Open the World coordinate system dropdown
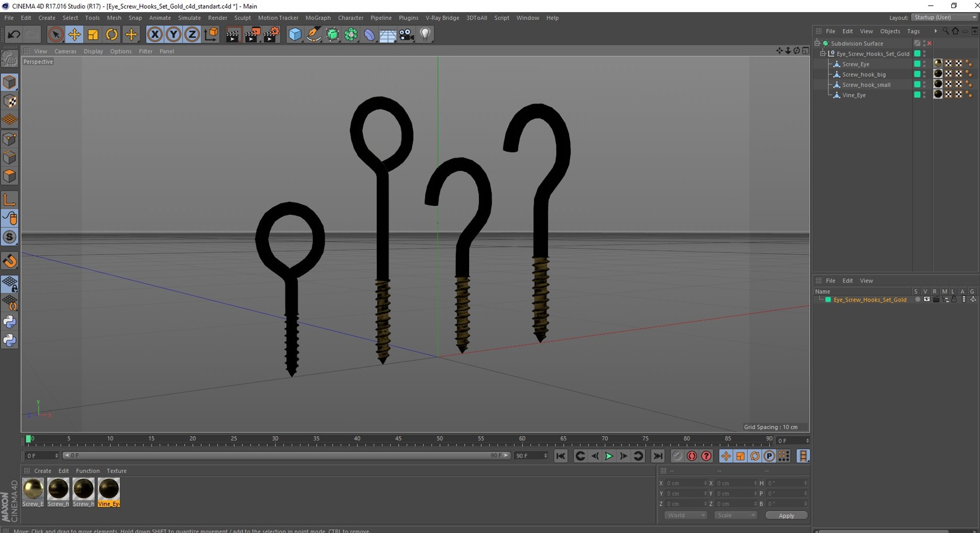The image size is (980, 533). pos(685,515)
